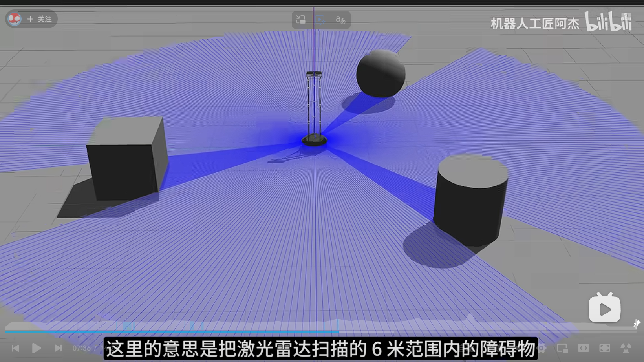Open the uploader's avatar profile
Viewport: 644px width, 362px height.
tap(15, 19)
